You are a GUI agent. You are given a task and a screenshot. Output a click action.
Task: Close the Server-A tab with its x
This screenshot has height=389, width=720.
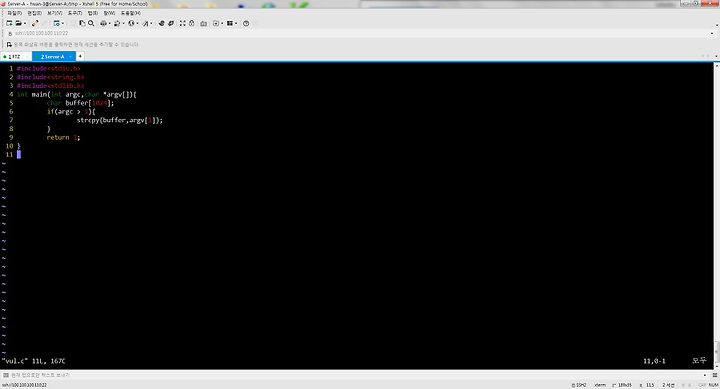(71, 56)
